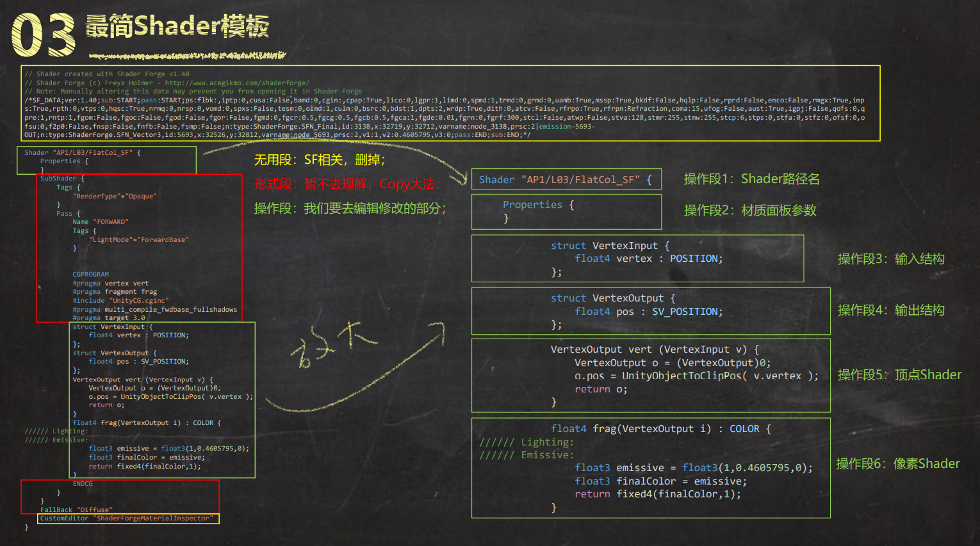Click the slide title 最简Shader模板
Screen dimensions: 980x546
click(177, 26)
